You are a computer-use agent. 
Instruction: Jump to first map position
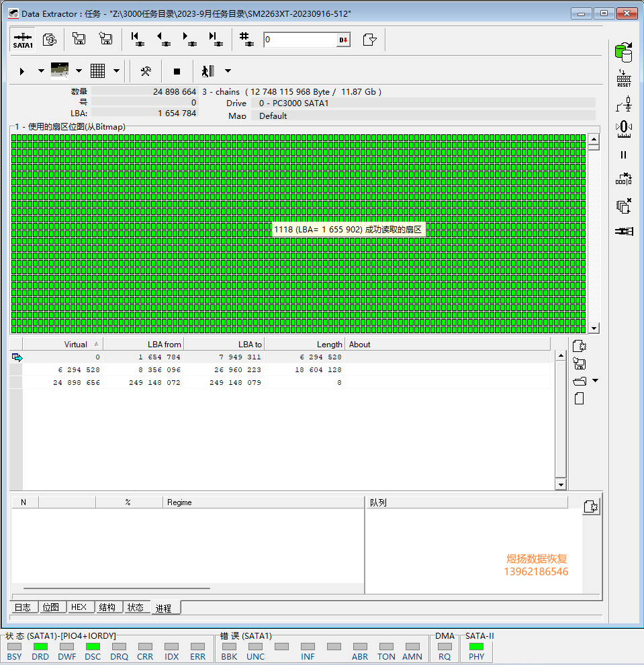(138, 40)
